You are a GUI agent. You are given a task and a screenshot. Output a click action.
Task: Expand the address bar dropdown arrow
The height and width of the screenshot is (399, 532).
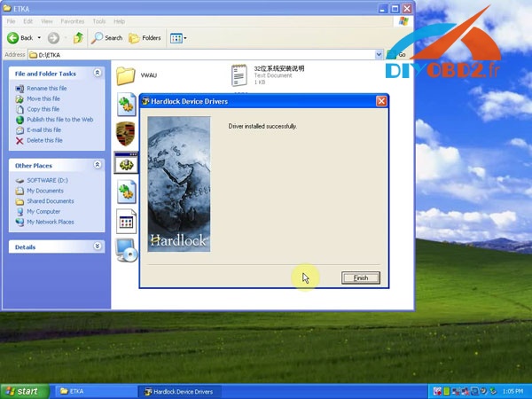pos(379,55)
